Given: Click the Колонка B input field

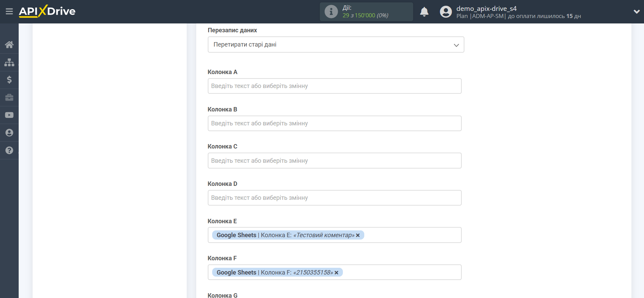Looking at the screenshot, I should pos(334,123).
